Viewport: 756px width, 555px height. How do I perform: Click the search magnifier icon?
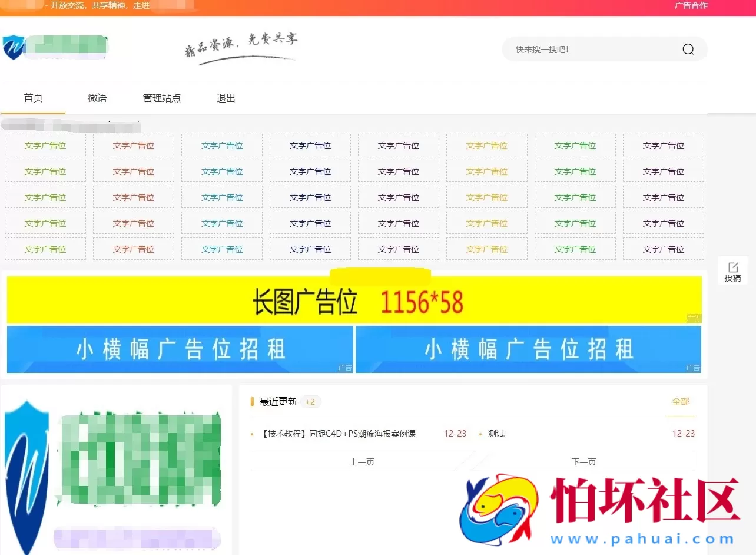point(688,49)
